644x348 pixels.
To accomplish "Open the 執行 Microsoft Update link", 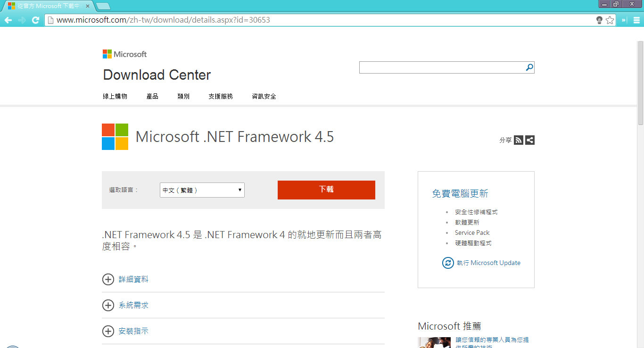I will click(488, 263).
